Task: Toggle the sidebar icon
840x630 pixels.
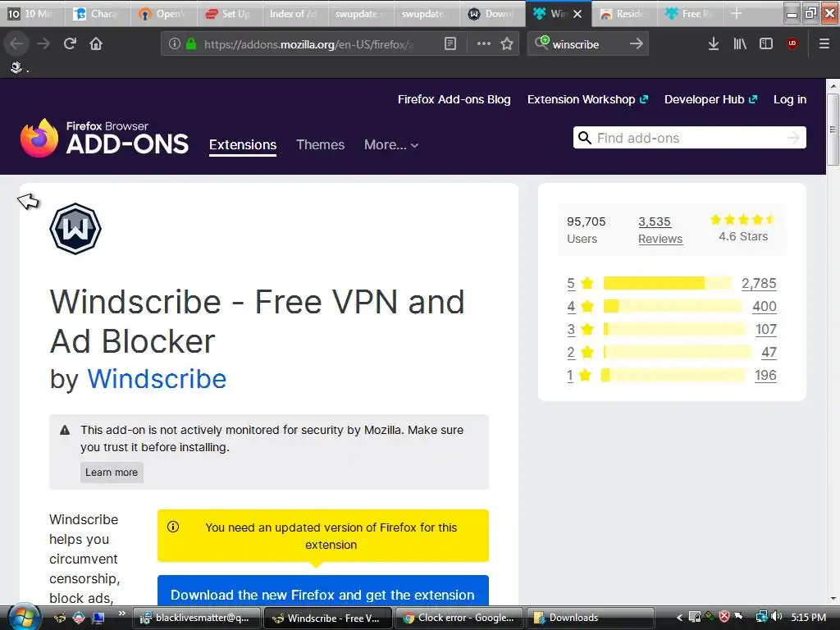Action: coord(766,43)
